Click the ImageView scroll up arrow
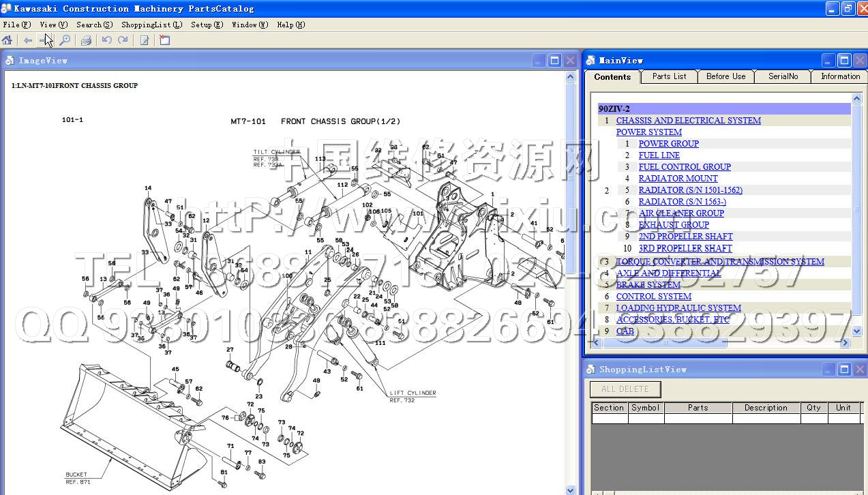 [571, 78]
